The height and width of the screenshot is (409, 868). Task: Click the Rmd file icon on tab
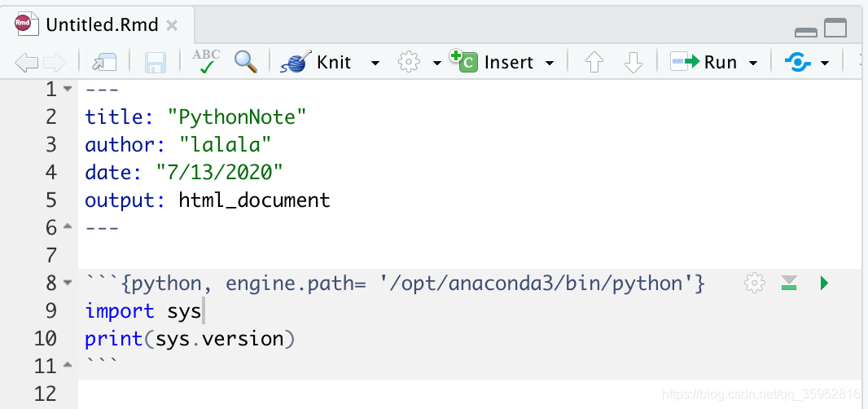pos(27,25)
